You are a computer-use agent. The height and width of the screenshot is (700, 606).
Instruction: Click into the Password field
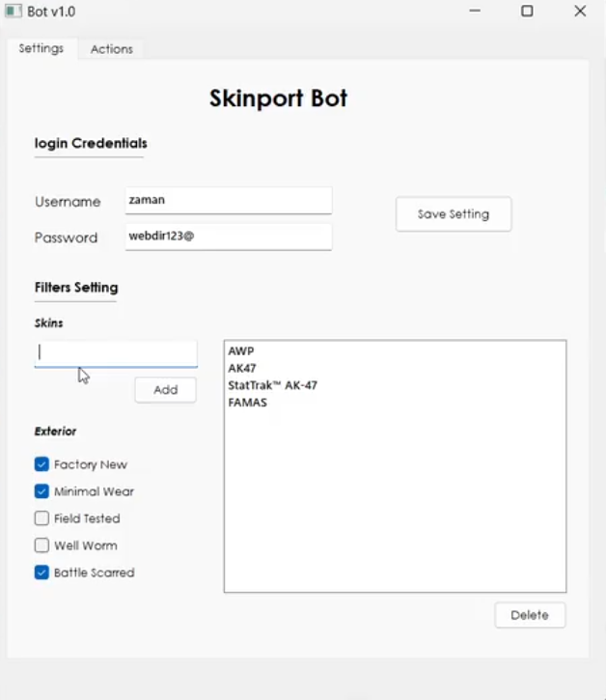coord(228,237)
